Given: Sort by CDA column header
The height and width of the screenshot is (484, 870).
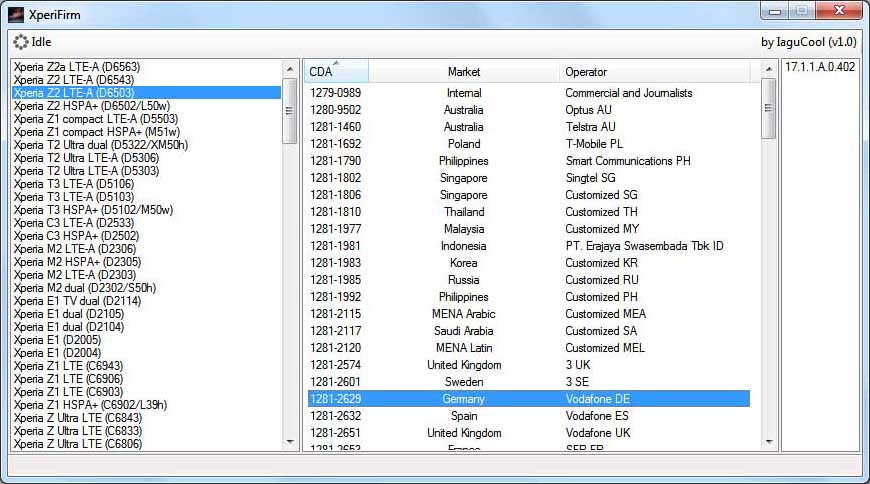Looking at the screenshot, I should (x=336, y=72).
